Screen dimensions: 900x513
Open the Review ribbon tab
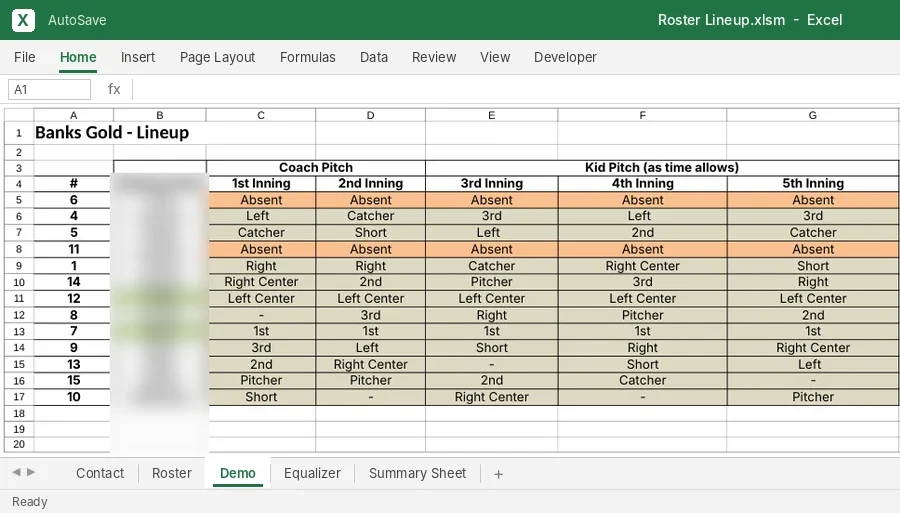tap(434, 57)
